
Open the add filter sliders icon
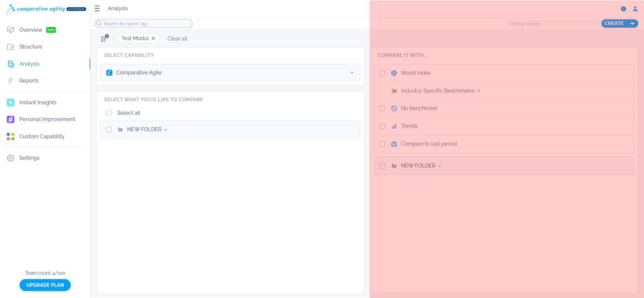(x=105, y=38)
